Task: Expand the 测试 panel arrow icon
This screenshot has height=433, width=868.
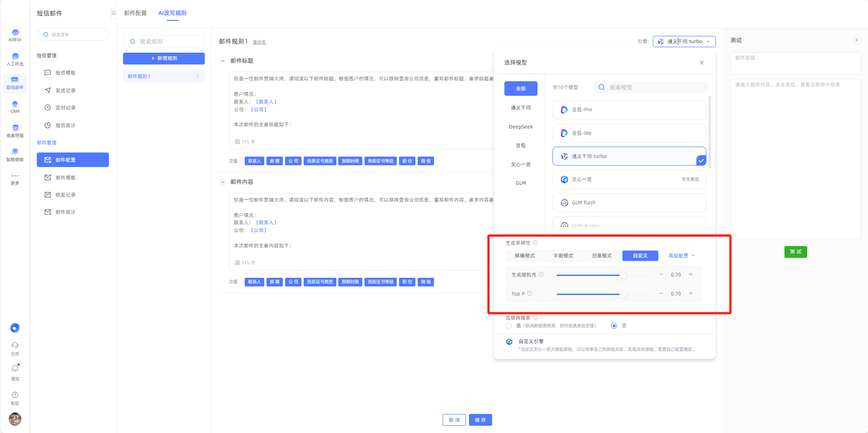Action: point(857,40)
